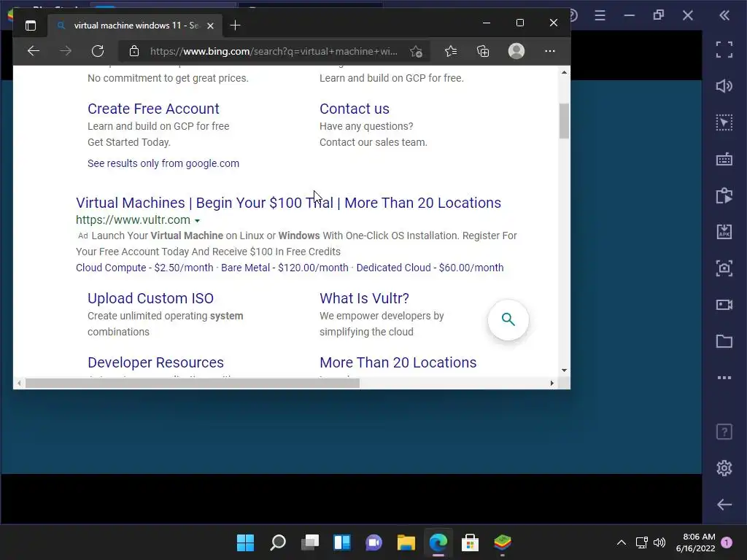Open BlueStacks keyboard controls icon
Image resolution: width=747 pixels, height=560 pixels.
[x=724, y=159]
